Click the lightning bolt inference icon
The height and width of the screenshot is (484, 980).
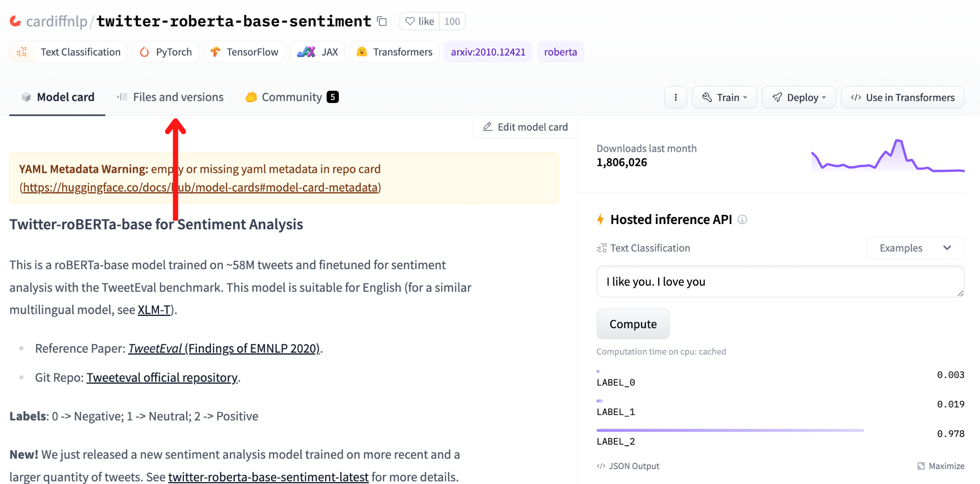tap(601, 219)
